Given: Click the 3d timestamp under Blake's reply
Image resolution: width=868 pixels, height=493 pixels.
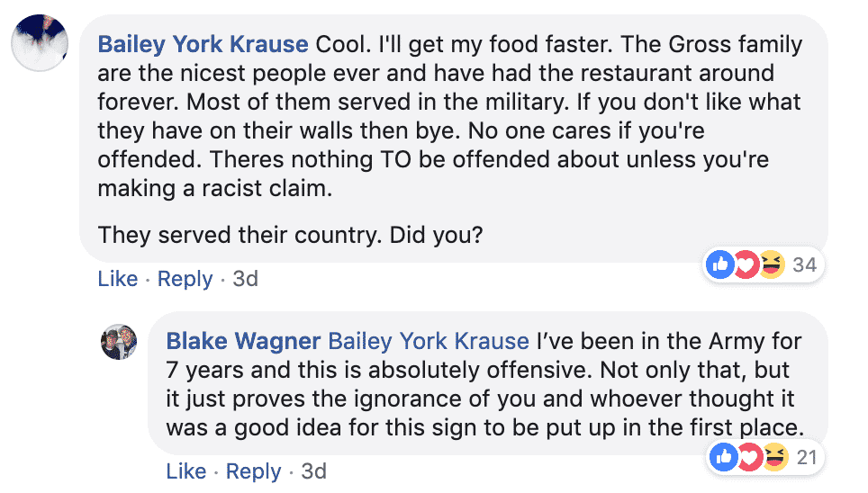Looking at the screenshot, I should coord(313,471).
